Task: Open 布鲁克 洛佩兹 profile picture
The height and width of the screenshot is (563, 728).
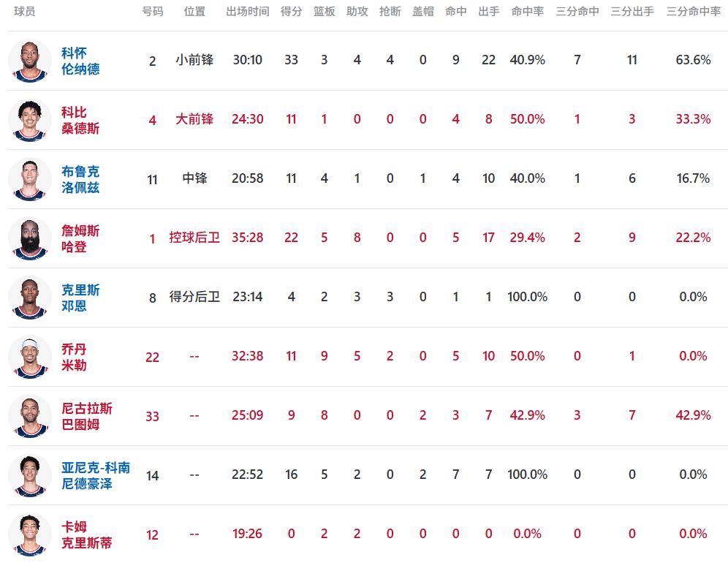Action: [30, 179]
